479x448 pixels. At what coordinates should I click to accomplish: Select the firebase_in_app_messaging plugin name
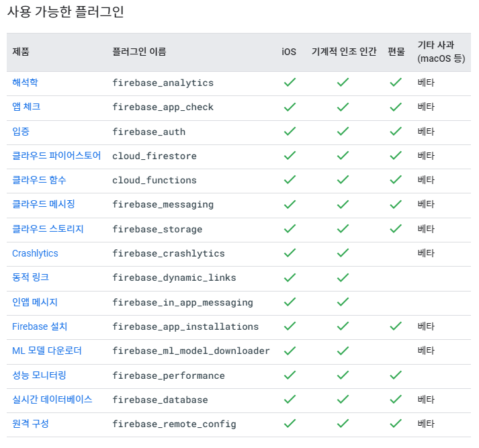(183, 303)
